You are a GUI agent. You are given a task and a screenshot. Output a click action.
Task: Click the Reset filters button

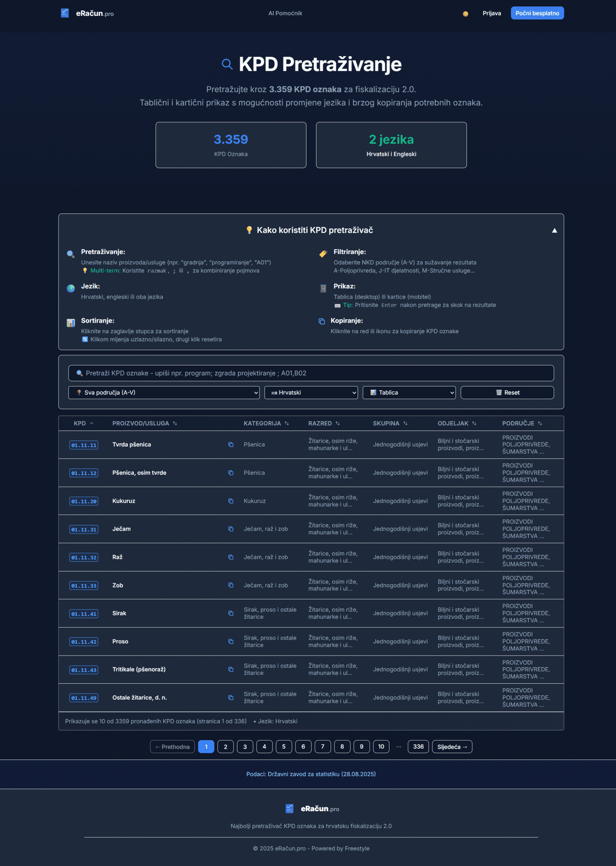(507, 393)
